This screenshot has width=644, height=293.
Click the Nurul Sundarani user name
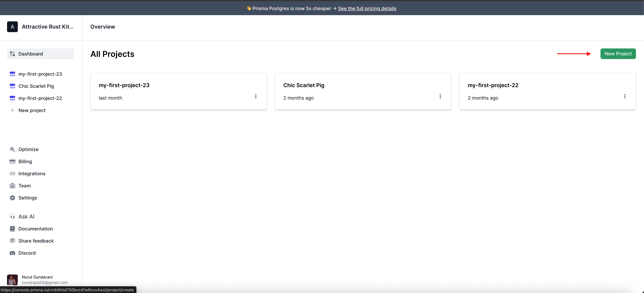[37, 277]
